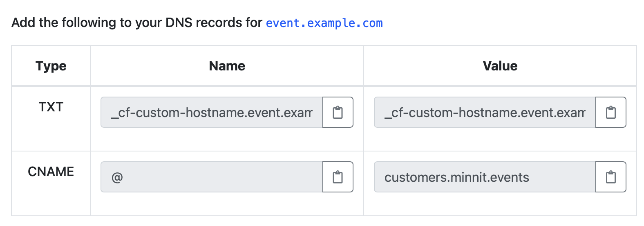Copy the CNAME record name '@'
644x226 pixels.
point(338,177)
